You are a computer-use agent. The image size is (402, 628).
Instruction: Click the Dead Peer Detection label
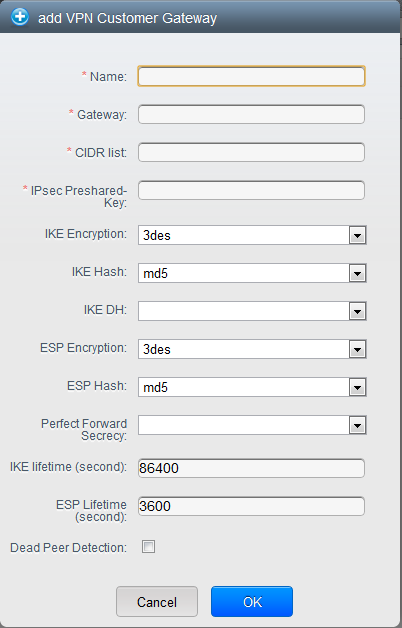68,547
